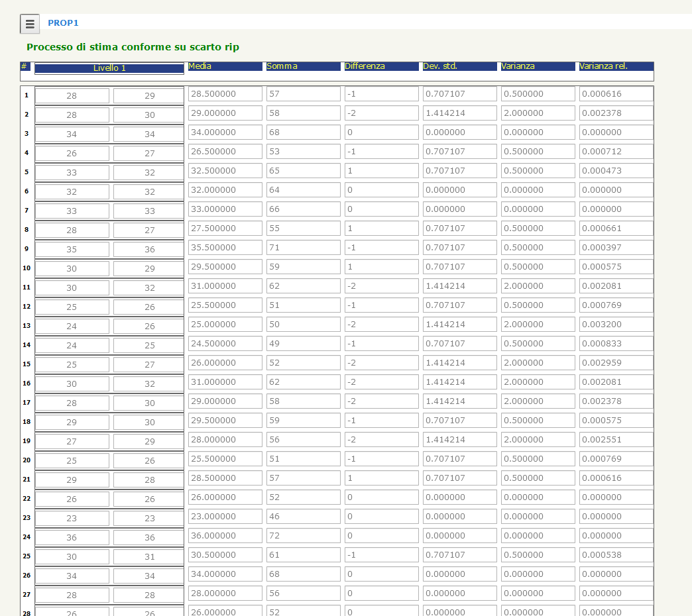Click the Differenza field in row 5
This screenshot has width=692, height=616.
(x=381, y=171)
